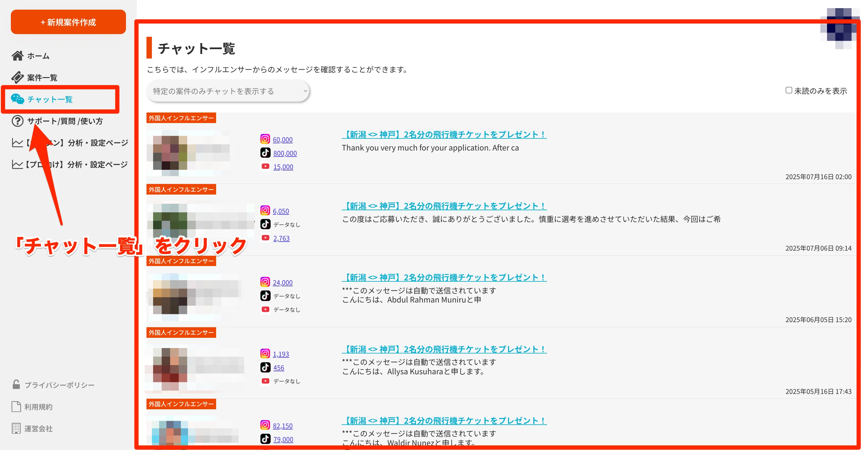Click Instagram icon beside 24,000
Screen dimensions: 868x450
pos(265,282)
